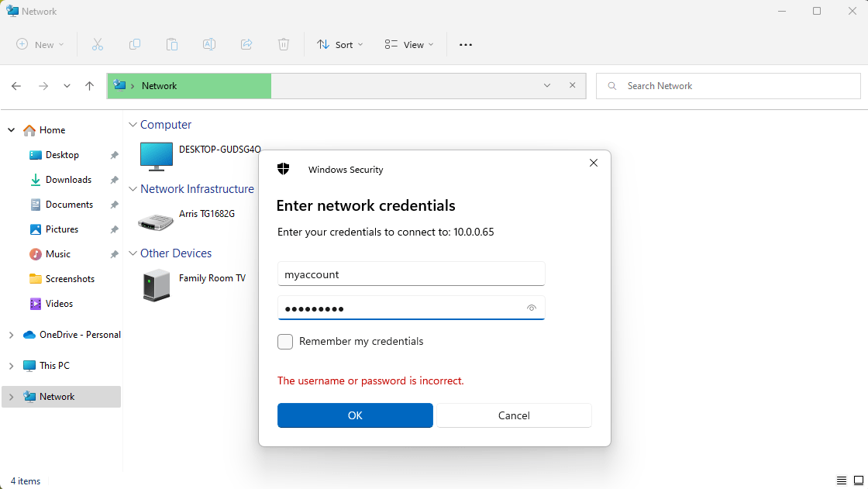Unpin Music from quick access
The width and height of the screenshot is (868, 489).
(x=114, y=254)
